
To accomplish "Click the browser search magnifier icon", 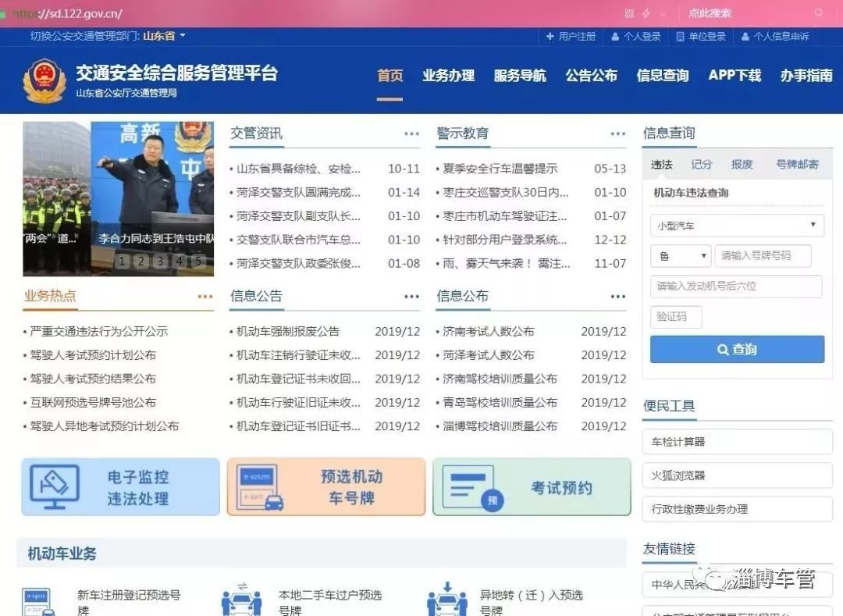I will click(818, 12).
